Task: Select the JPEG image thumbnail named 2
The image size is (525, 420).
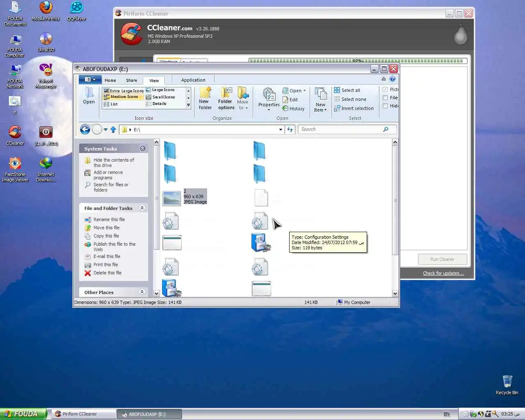Action: coord(172,198)
